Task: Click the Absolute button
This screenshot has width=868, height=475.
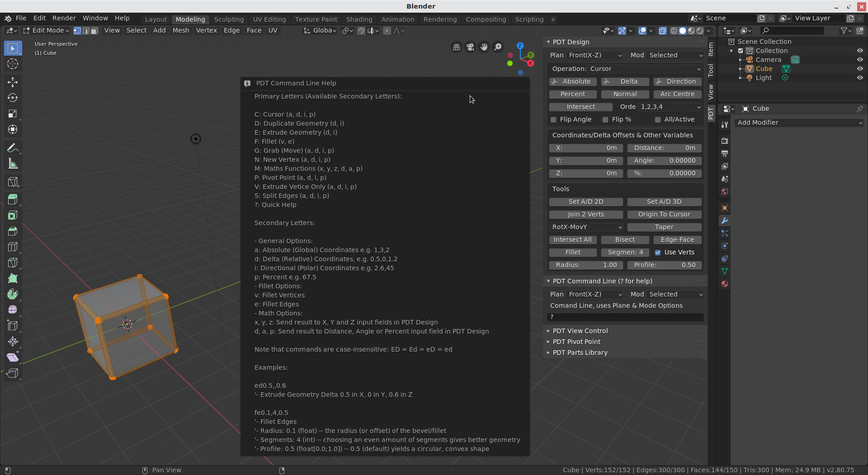Action: 573,81
